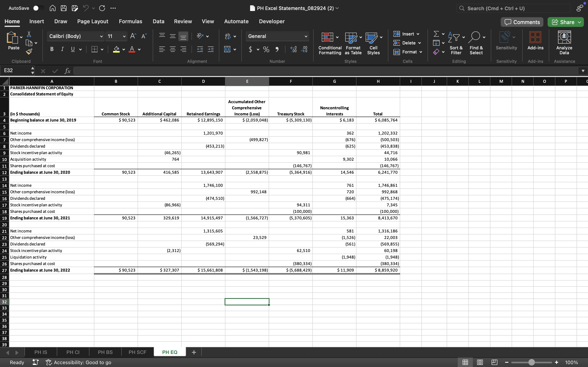The image size is (588, 367).
Task: Toggle bold formatting
Action: [52, 49]
